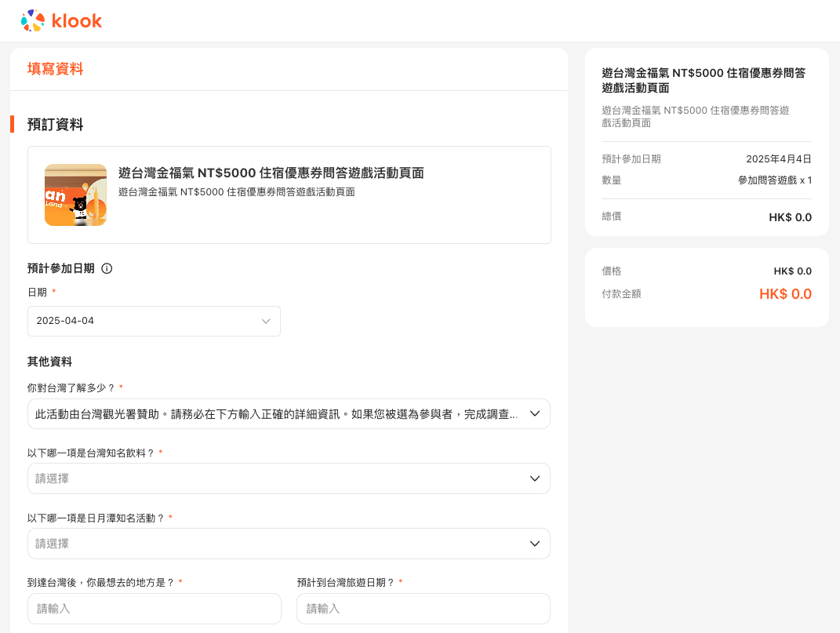This screenshot has width=840, height=633.
Task: Expand the 你對台灣了解多少 dropdown
Action: pyautogui.click(x=289, y=414)
